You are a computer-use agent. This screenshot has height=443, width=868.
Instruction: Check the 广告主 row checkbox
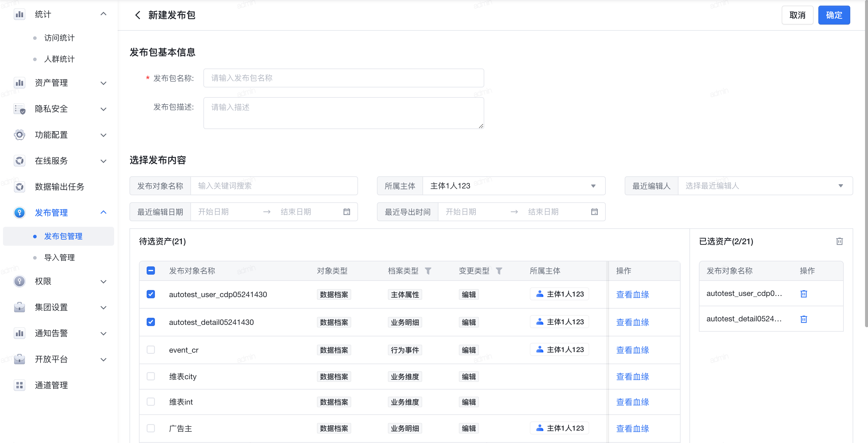click(150, 428)
